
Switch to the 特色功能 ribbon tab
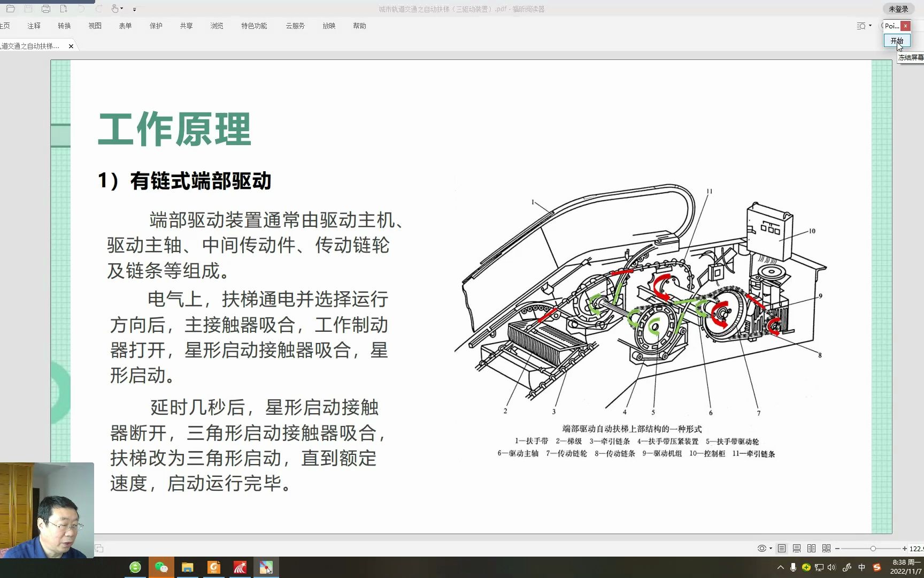pyautogui.click(x=253, y=25)
